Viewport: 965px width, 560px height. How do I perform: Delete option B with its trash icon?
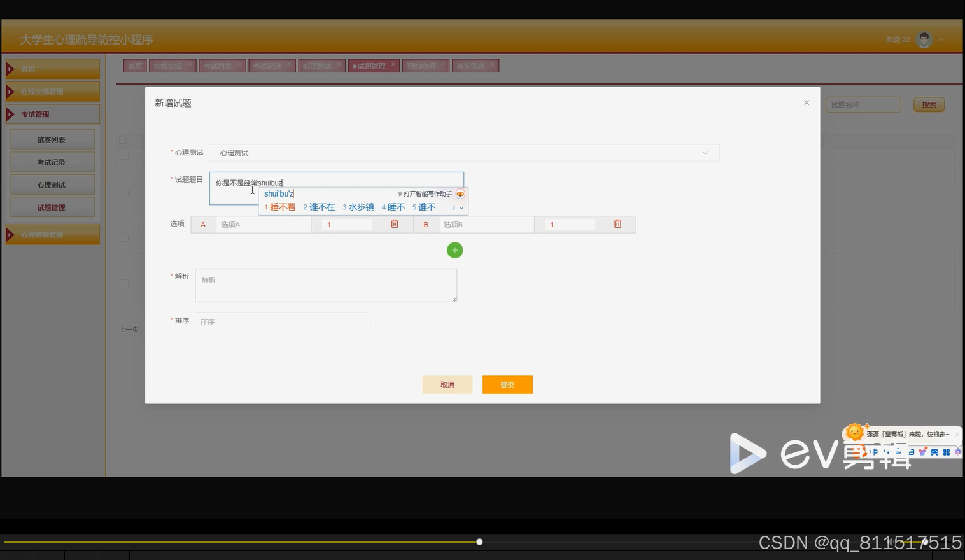tap(617, 224)
